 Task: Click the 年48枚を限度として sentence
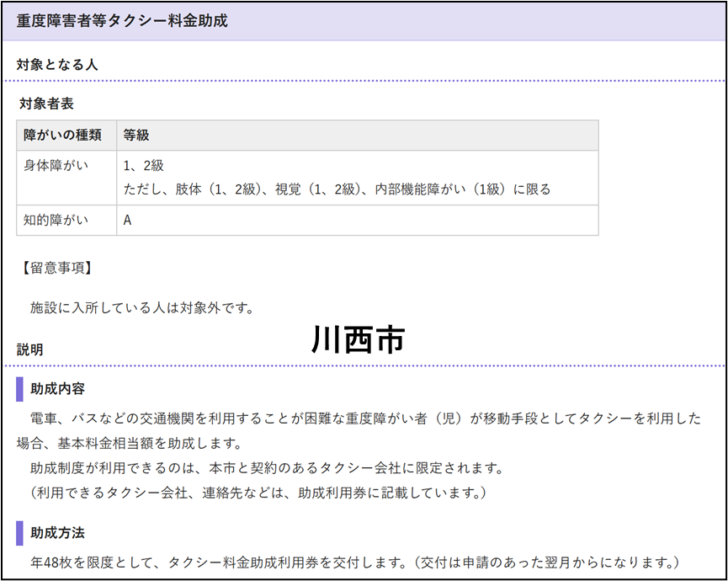tap(353, 562)
